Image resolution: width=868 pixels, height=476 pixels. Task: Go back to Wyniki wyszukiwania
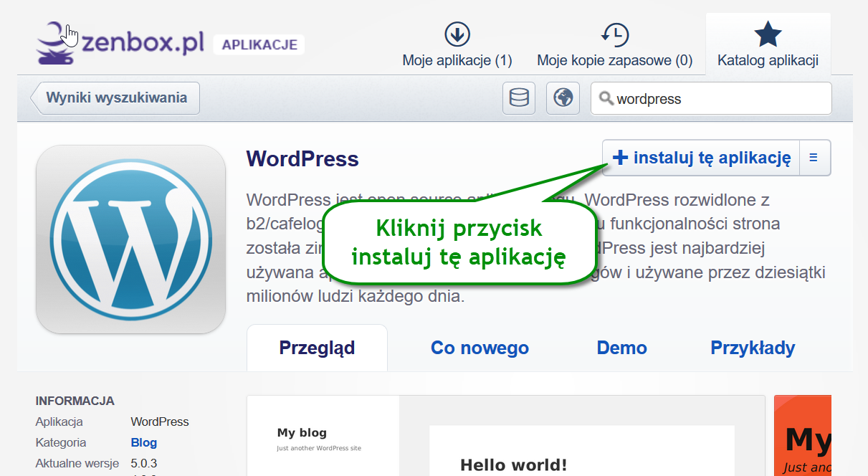[x=116, y=98]
